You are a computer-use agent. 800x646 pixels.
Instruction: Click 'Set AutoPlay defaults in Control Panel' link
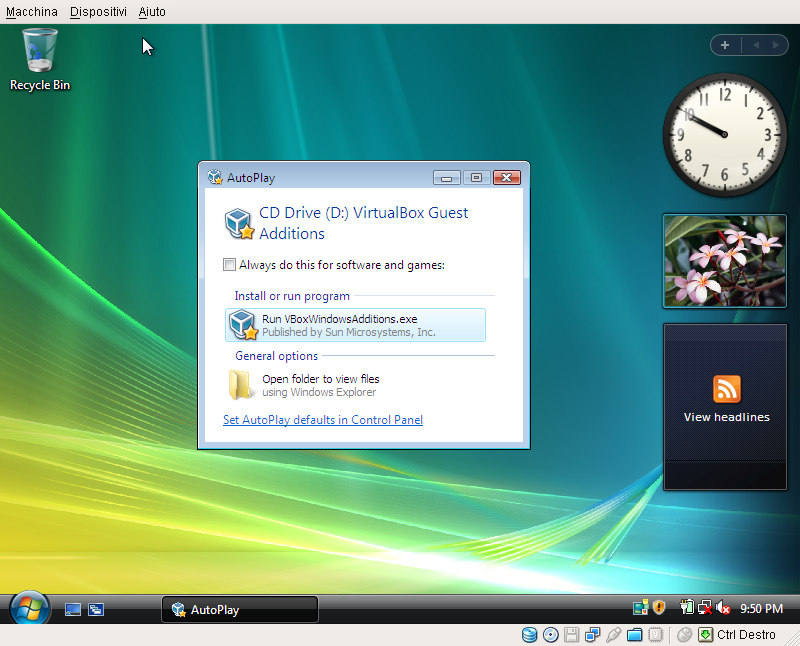(323, 420)
